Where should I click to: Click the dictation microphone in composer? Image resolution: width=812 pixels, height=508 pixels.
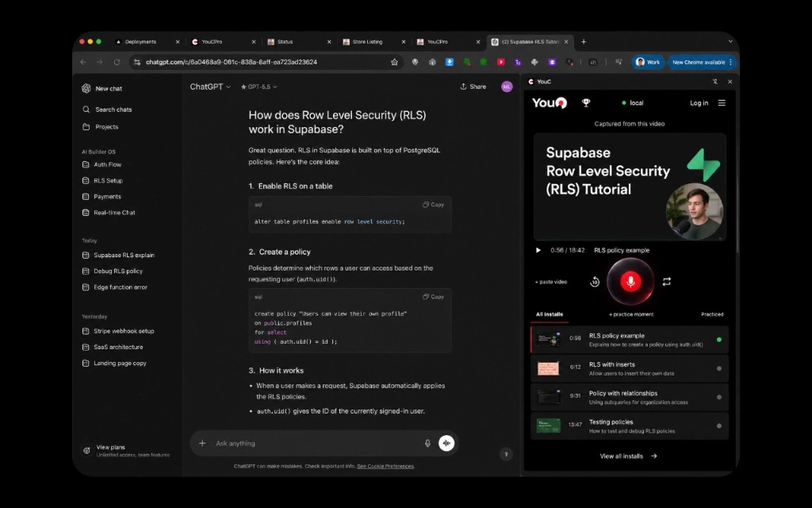pos(427,443)
